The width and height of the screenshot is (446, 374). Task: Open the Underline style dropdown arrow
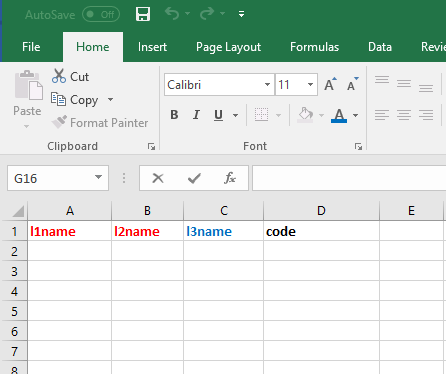coord(235,115)
